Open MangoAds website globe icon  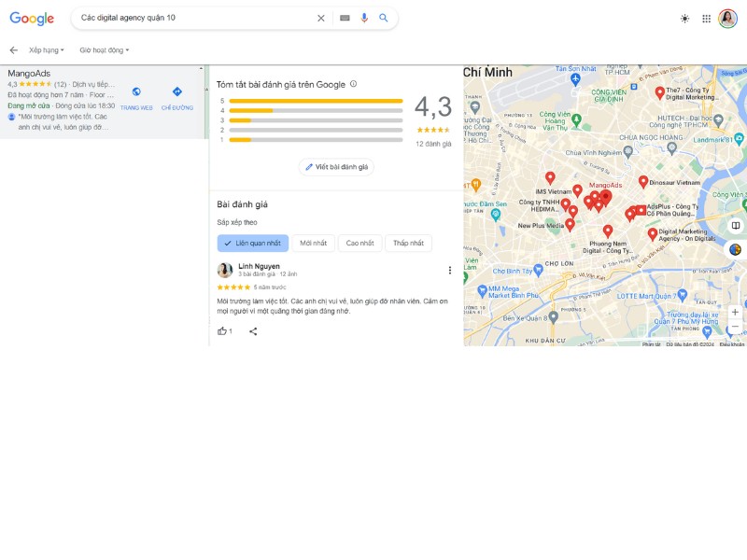[136, 91]
